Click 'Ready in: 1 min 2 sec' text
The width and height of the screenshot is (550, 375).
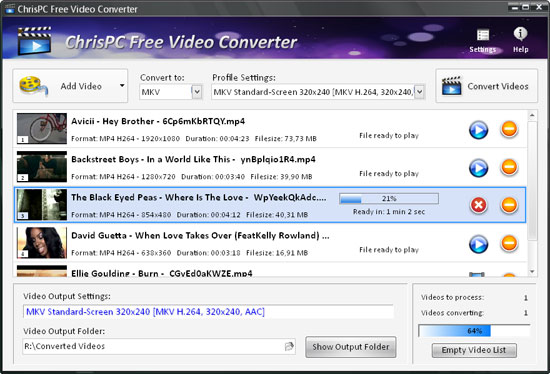pos(389,212)
